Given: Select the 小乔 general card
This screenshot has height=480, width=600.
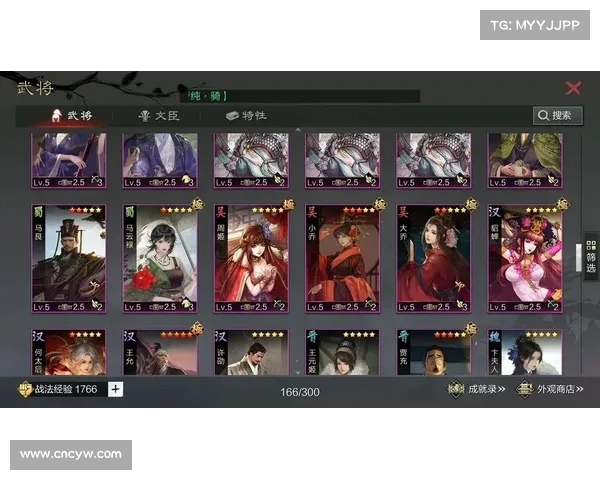Looking at the screenshot, I should [x=342, y=258].
